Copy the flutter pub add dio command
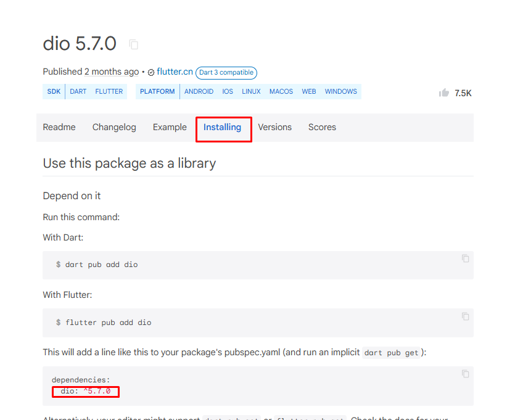Screen dimensions: 523x420 465,316
